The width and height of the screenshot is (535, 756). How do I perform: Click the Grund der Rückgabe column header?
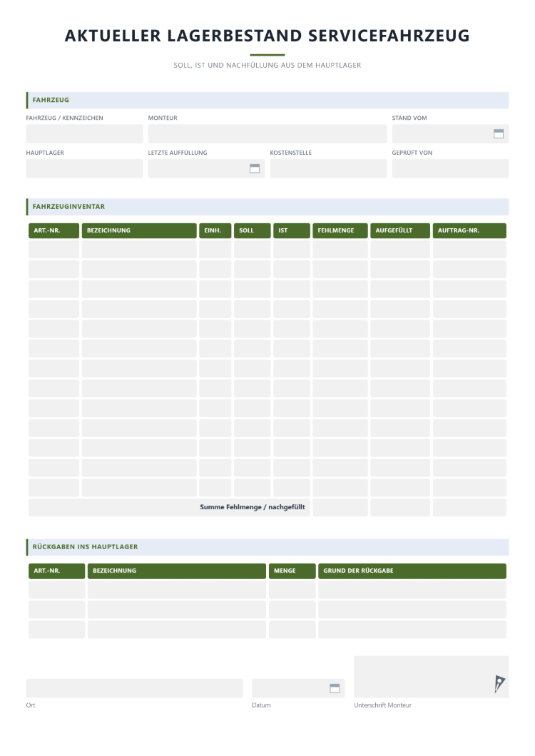(x=412, y=571)
